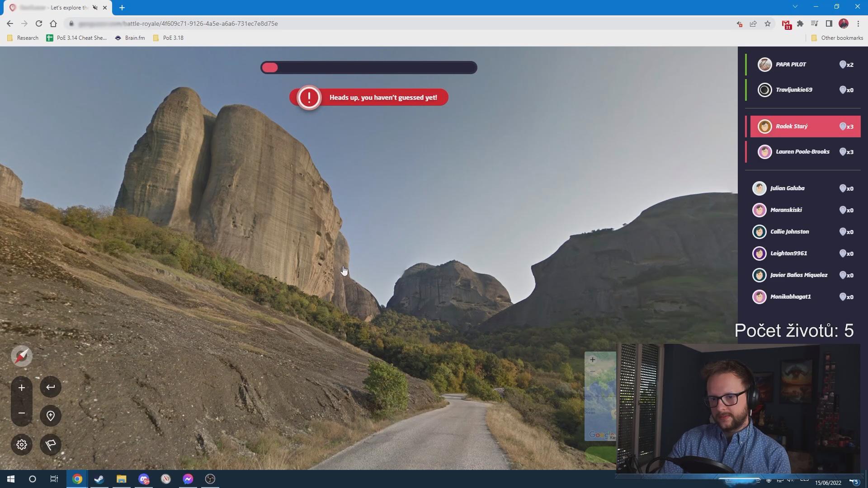Viewport: 868px width, 488px height.
Task: Expand tab search chevron in title bar
Action: [x=795, y=6]
